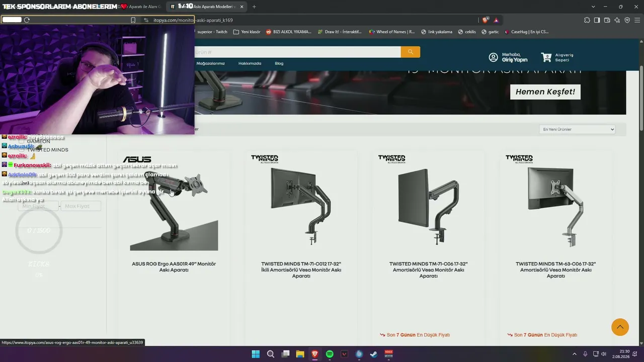This screenshot has height=362, width=644.
Task: Toggle the browser sidebar panel icon
Action: (597, 20)
